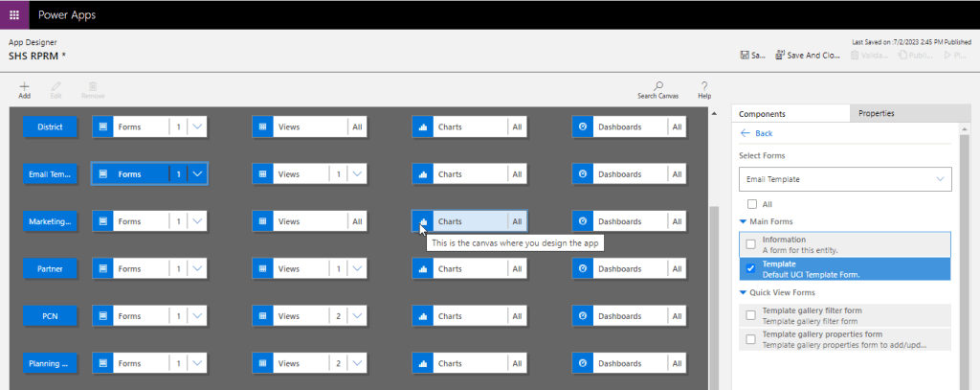980x390 pixels.
Task: Select the District row Forms icon
Action: [103, 126]
